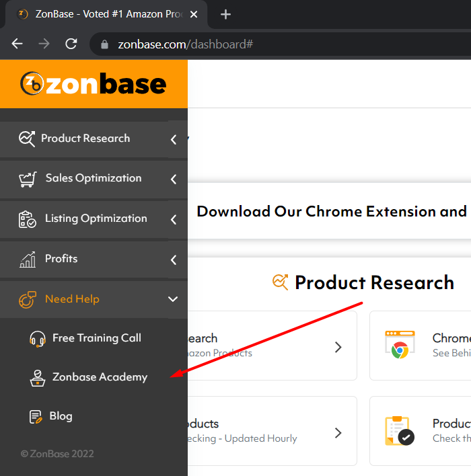Open the Amazon Products card right arrow
The image size is (471, 476).
pos(338,347)
